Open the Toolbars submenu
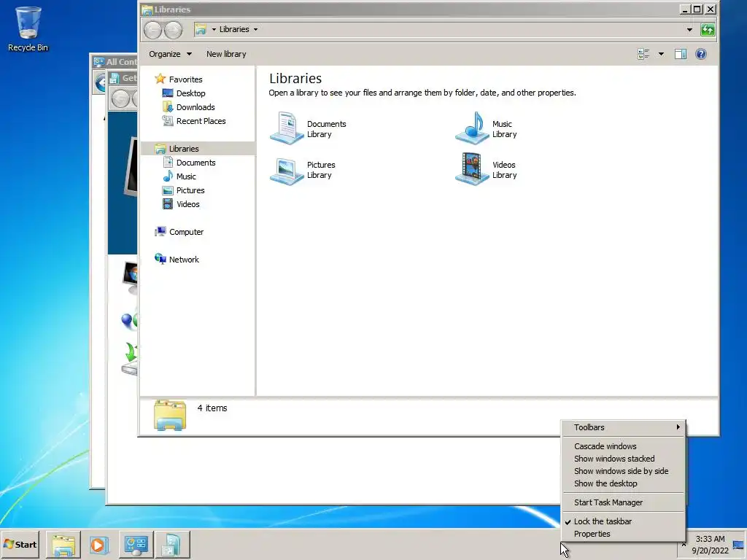The width and height of the screenshot is (747, 560). click(624, 427)
